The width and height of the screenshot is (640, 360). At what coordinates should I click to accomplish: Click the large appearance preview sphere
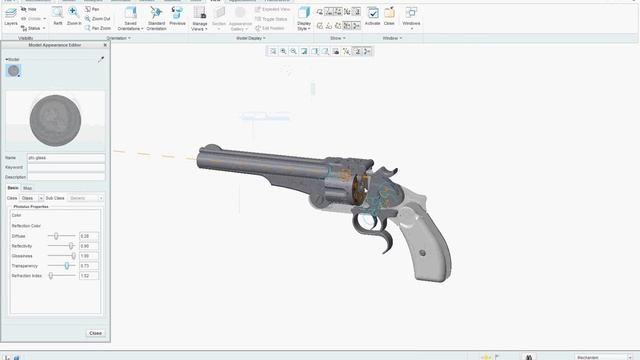point(55,120)
